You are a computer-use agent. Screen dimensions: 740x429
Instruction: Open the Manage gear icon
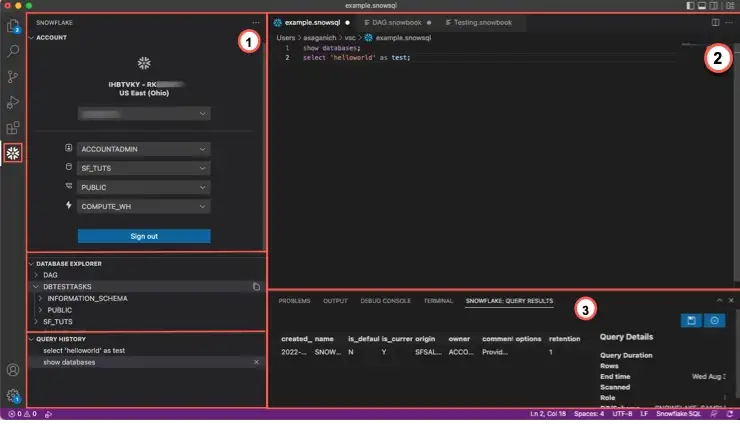[x=13, y=395]
